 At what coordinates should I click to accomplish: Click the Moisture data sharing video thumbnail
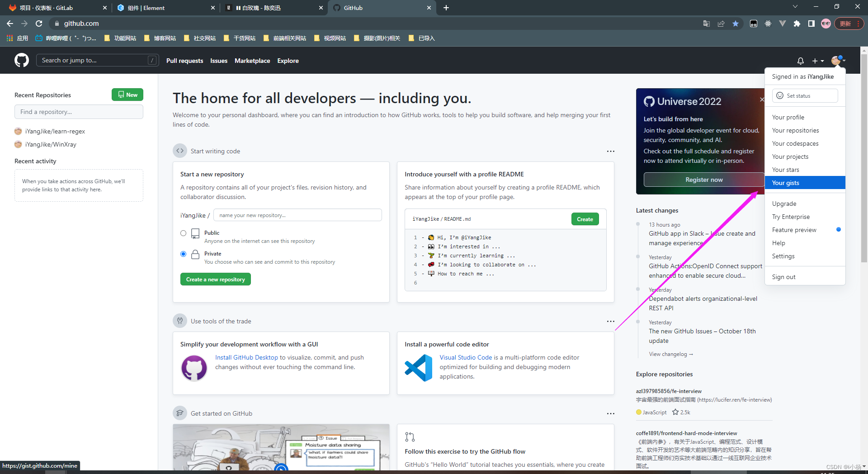pos(281,447)
